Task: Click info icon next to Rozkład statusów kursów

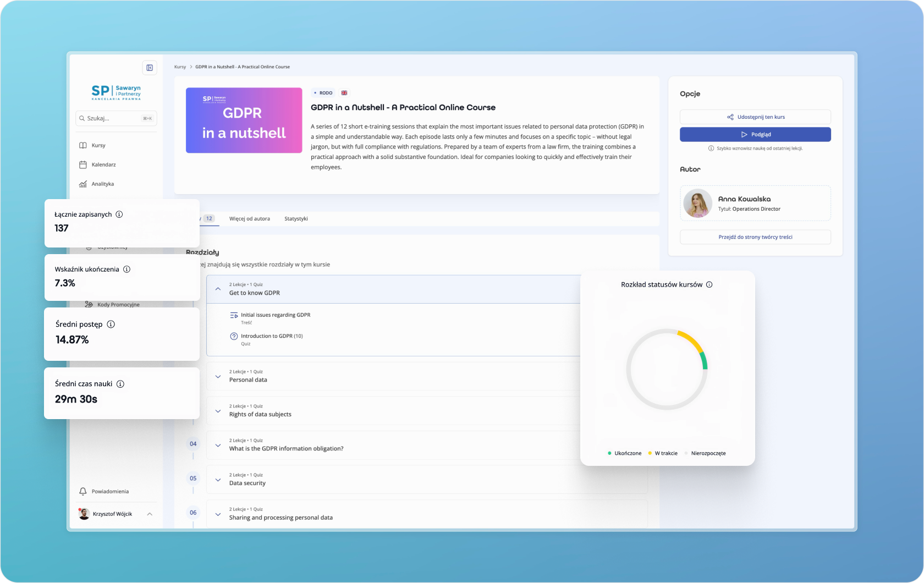Action: click(710, 284)
